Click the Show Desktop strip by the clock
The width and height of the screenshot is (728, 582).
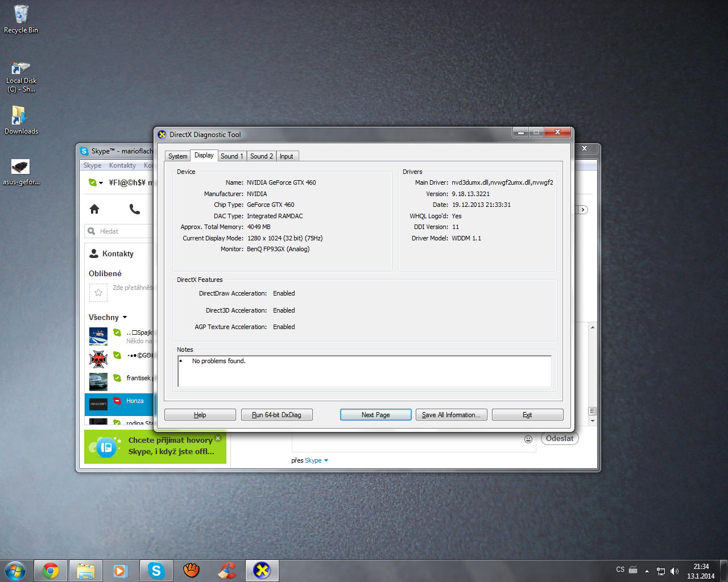pyautogui.click(x=723, y=571)
